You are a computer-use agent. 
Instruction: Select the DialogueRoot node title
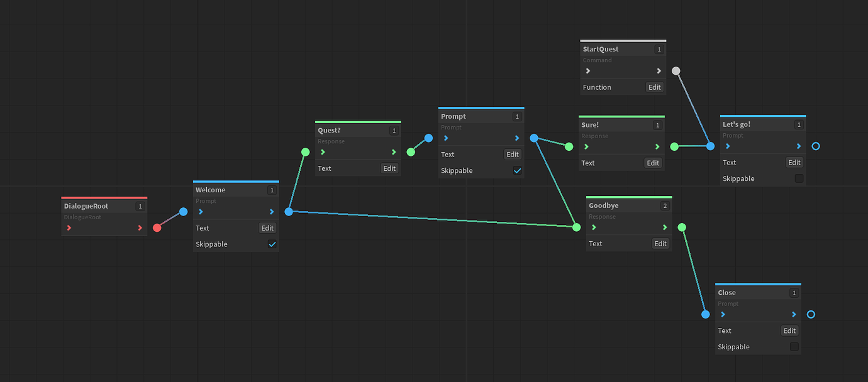pos(86,206)
